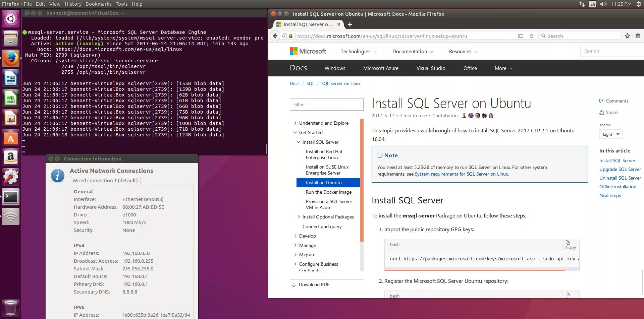644x319 pixels.
Task: Open Ubuntu Software from launcher
Action: click(11, 137)
